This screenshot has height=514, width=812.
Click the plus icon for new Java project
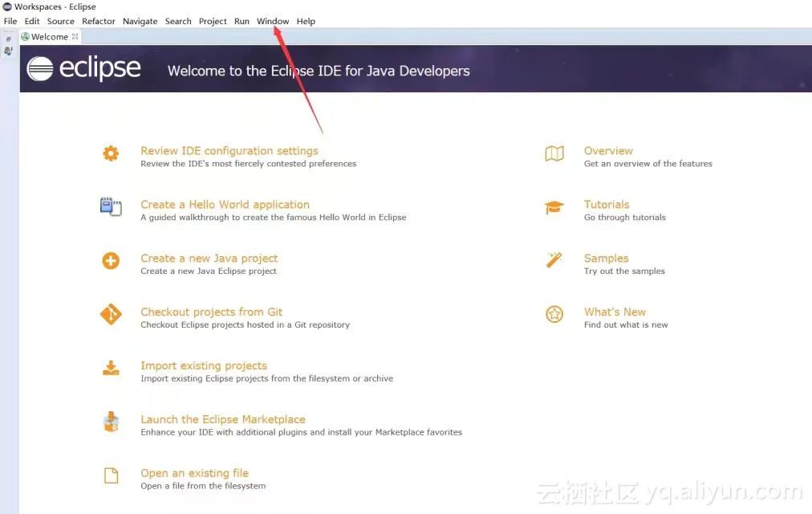tap(111, 261)
